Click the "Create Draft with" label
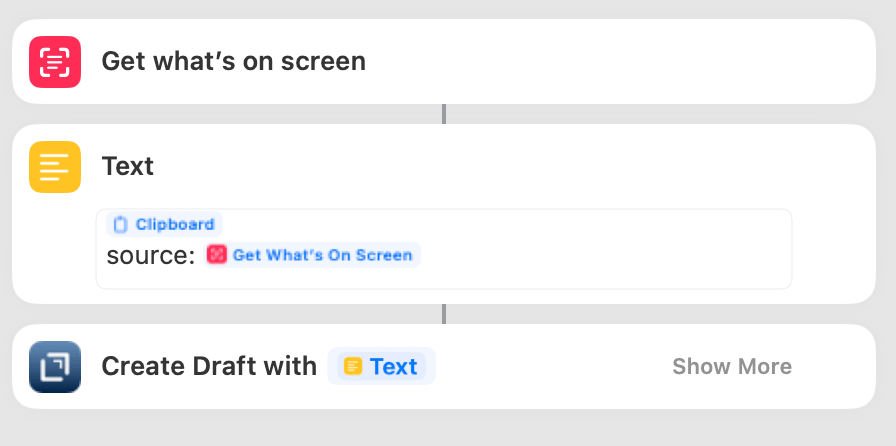This screenshot has width=896, height=446. [x=209, y=367]
